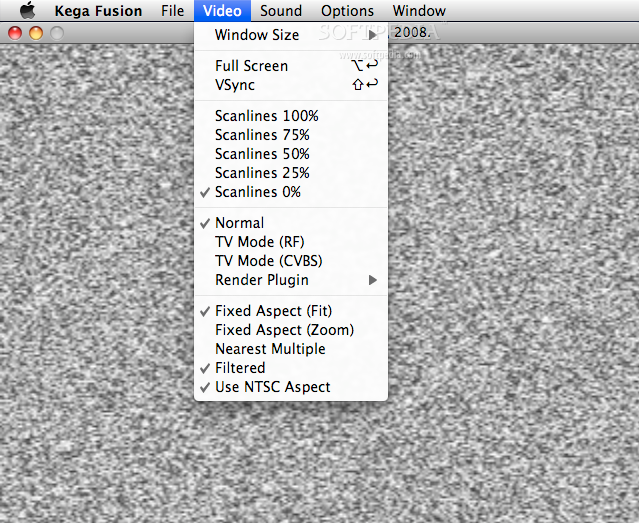Expand the Render Plugin submenu
Screen dimensions: 639x523
pos(291,280)
